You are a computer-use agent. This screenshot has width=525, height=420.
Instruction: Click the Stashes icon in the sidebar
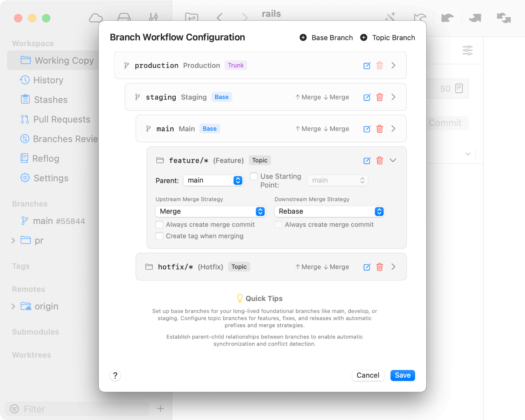(25, 99)
